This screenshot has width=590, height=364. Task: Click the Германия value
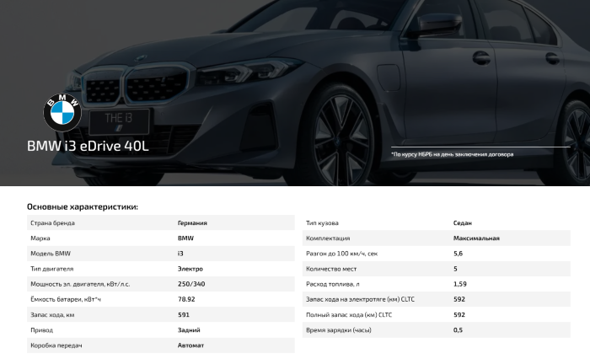click(x=192, y=223)
